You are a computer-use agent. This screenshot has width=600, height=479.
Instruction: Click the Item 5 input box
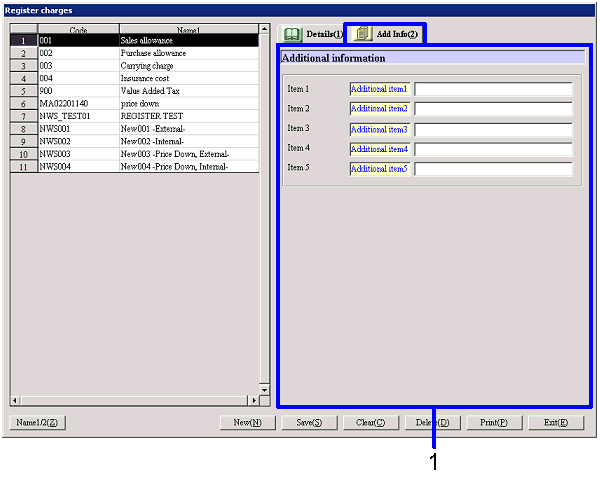493,169
